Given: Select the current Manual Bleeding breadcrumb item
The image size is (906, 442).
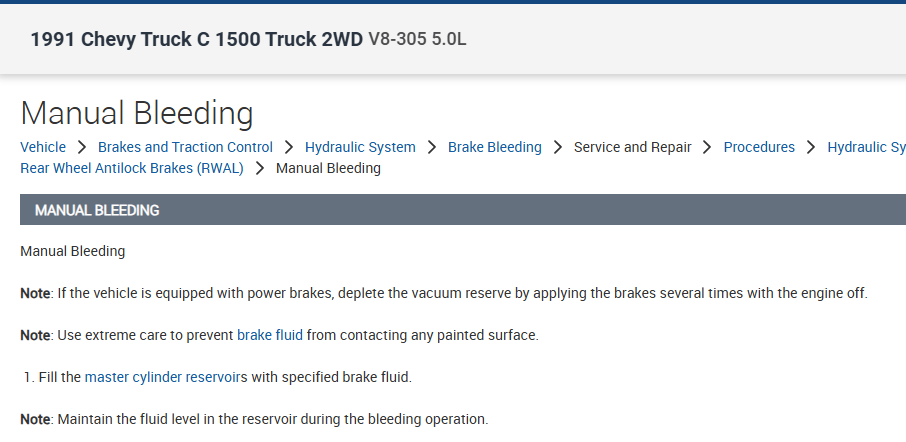Looking at the screenshot, I should pyautogui.click(x=328, y=168).
